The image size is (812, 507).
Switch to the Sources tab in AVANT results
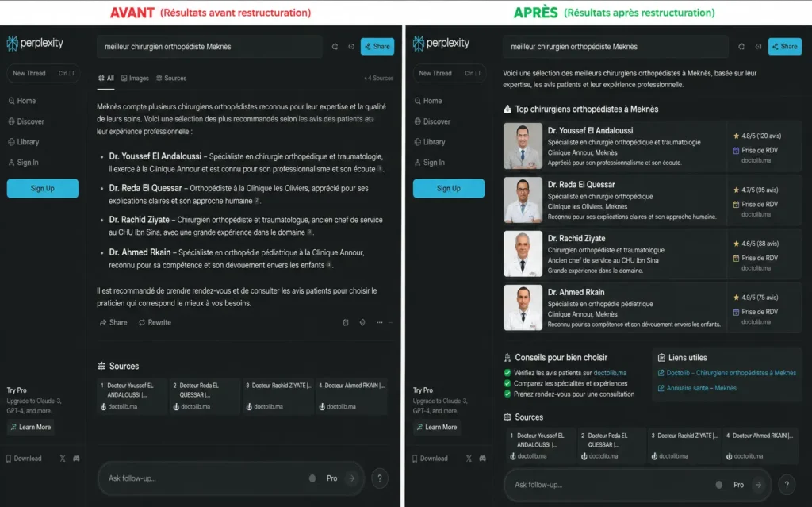point(171,79)
